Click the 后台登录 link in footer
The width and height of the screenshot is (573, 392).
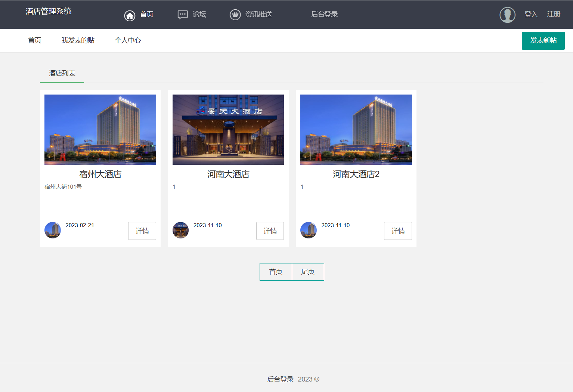[280, 379]
